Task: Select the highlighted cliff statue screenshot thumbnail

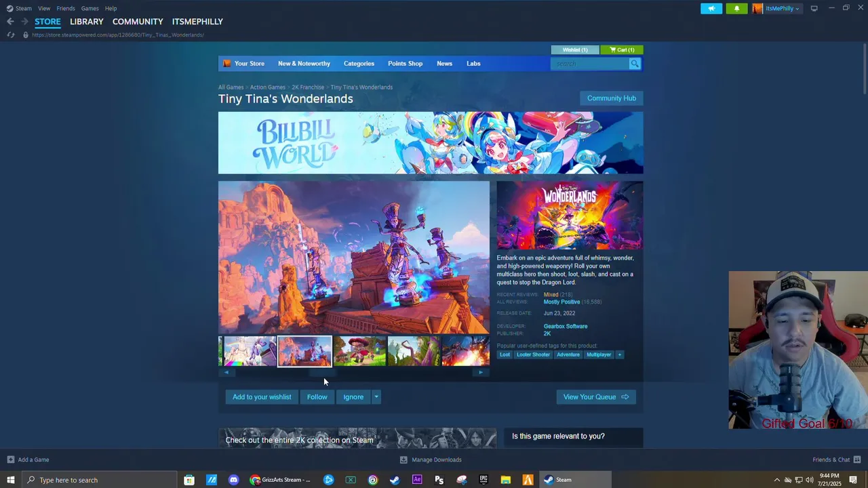Action: (304, 351)
